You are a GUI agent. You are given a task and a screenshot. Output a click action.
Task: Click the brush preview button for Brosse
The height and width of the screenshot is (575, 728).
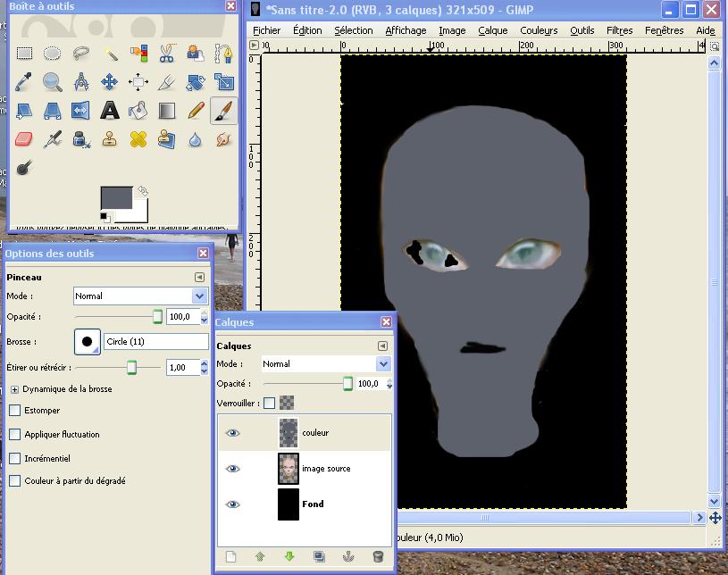[88, 341]
